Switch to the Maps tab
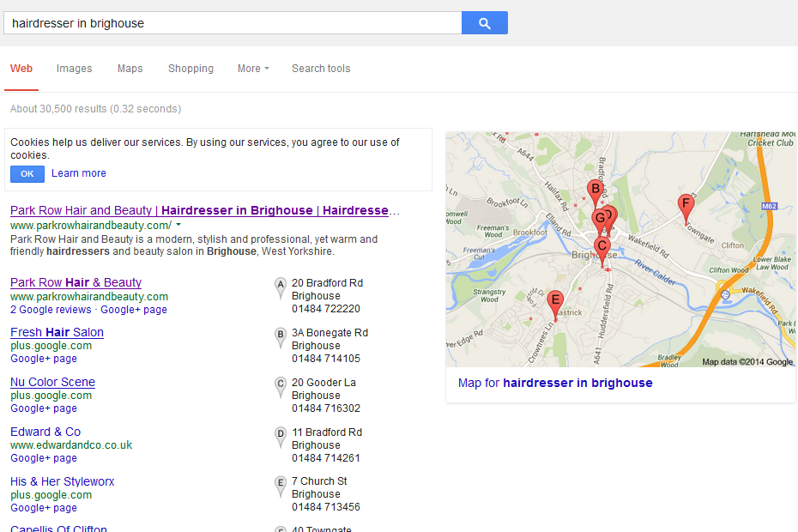Image resolution: width=798 pixels, height=532 pixels. point(130,69)
